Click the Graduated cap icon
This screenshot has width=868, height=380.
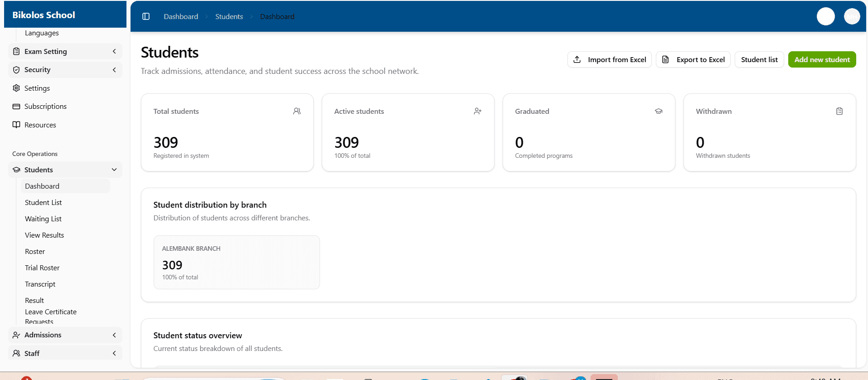pos(659,111)
